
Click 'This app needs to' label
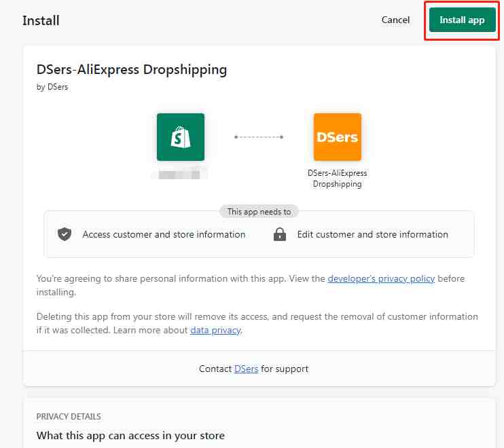[x=259, y=212]
